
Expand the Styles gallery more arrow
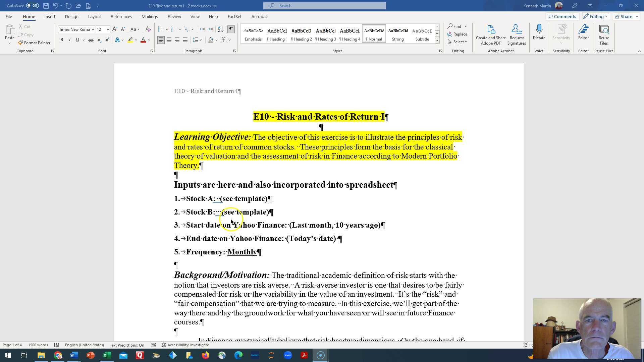[x=437, y=40]
